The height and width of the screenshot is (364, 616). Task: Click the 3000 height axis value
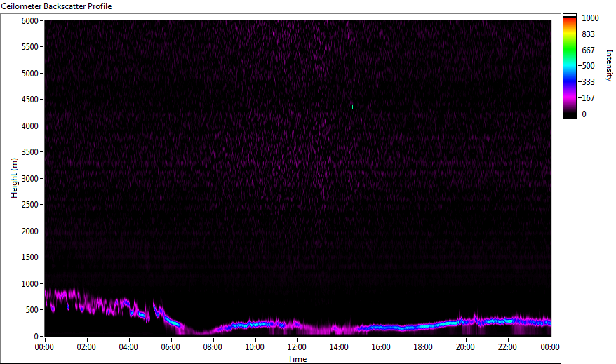(30, 179)
